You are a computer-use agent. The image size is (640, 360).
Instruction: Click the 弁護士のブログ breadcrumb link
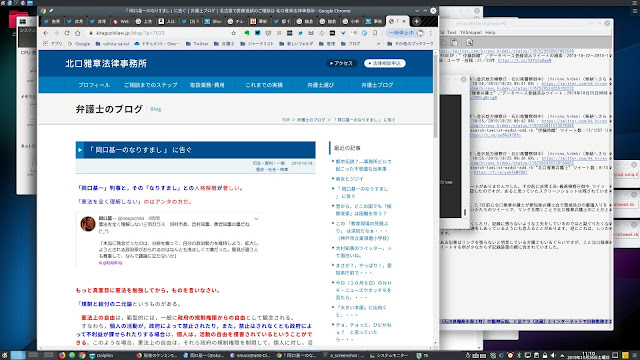pos(311,120)
